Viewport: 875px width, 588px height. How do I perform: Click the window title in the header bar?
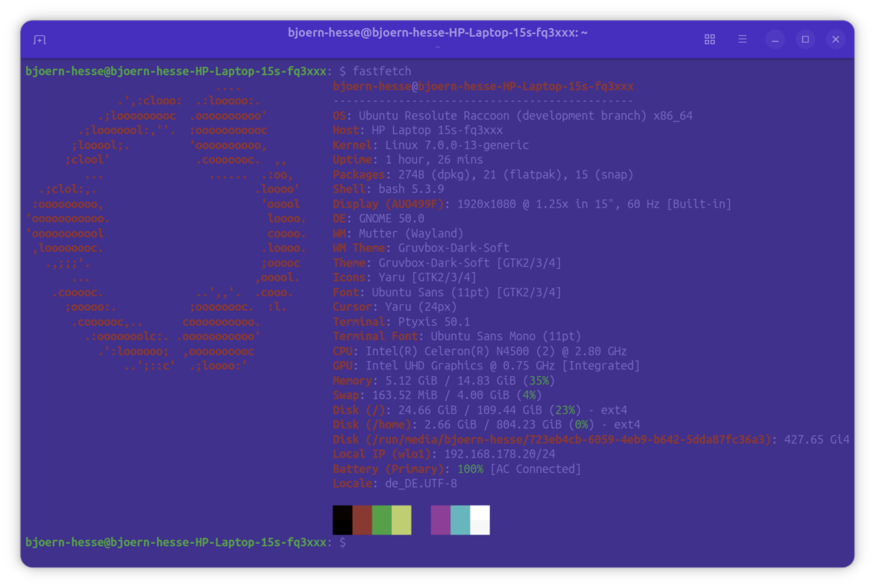(437, 33)
